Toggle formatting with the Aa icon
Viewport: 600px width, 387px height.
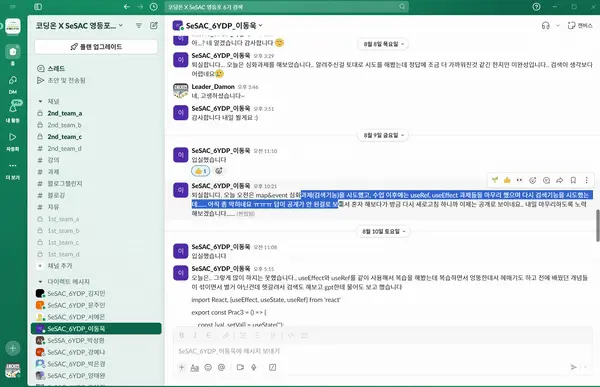(x=194, y=367)
